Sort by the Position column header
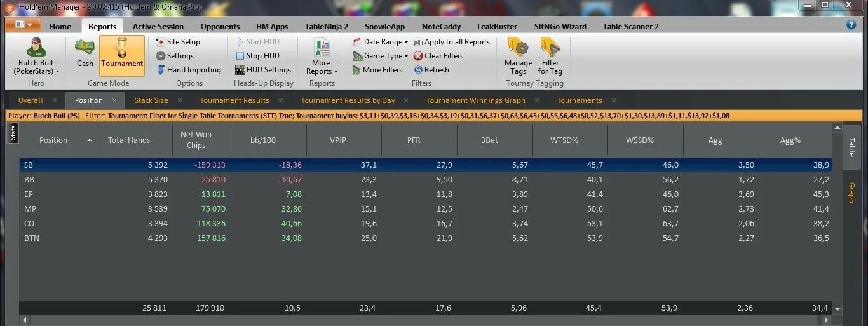 [58, 140]
